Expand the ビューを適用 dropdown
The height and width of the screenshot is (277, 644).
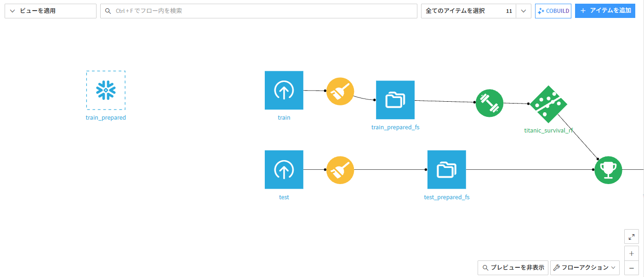[x=51, y=11]
